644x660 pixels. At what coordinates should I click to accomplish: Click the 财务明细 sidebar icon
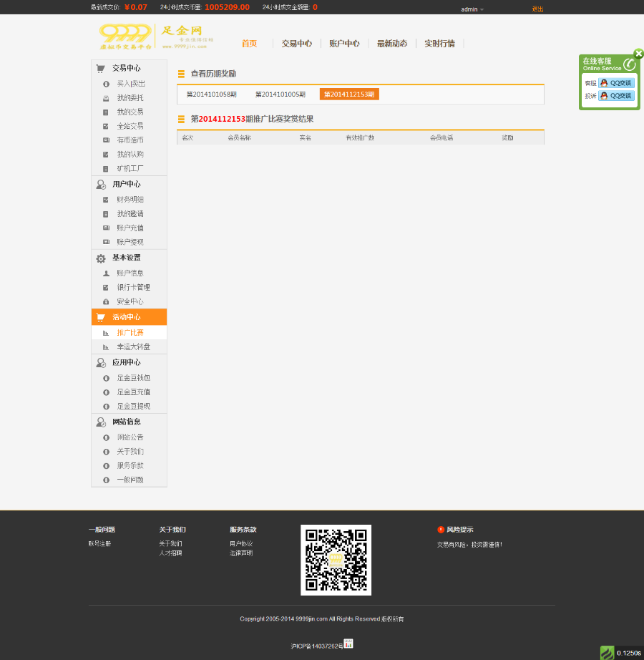pos(106,200)
